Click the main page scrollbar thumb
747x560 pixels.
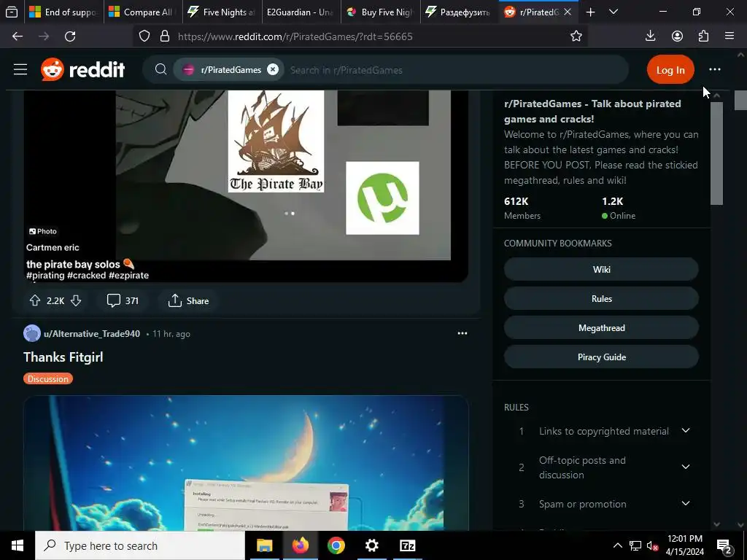741,100
